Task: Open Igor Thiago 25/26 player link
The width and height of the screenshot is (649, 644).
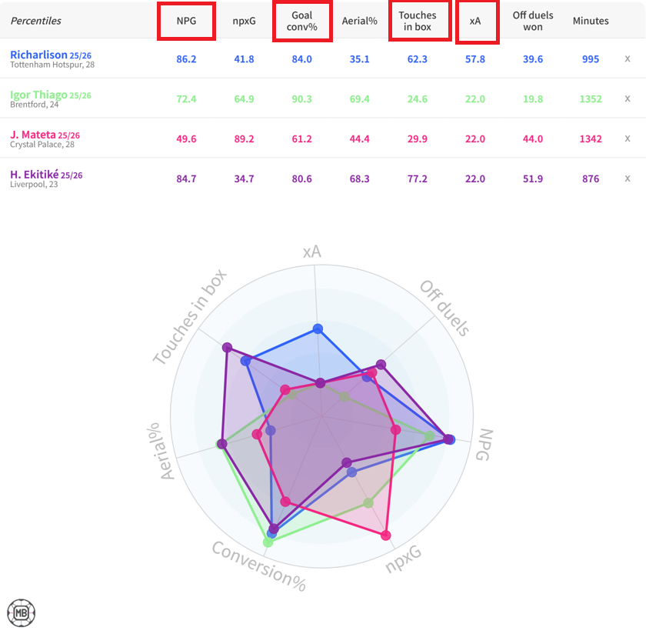Action: point(50,95)
